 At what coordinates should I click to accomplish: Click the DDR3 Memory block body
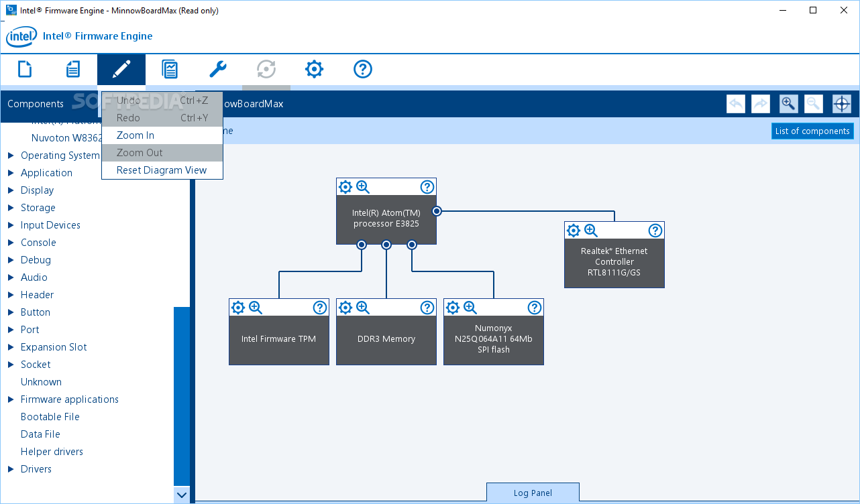386,340
